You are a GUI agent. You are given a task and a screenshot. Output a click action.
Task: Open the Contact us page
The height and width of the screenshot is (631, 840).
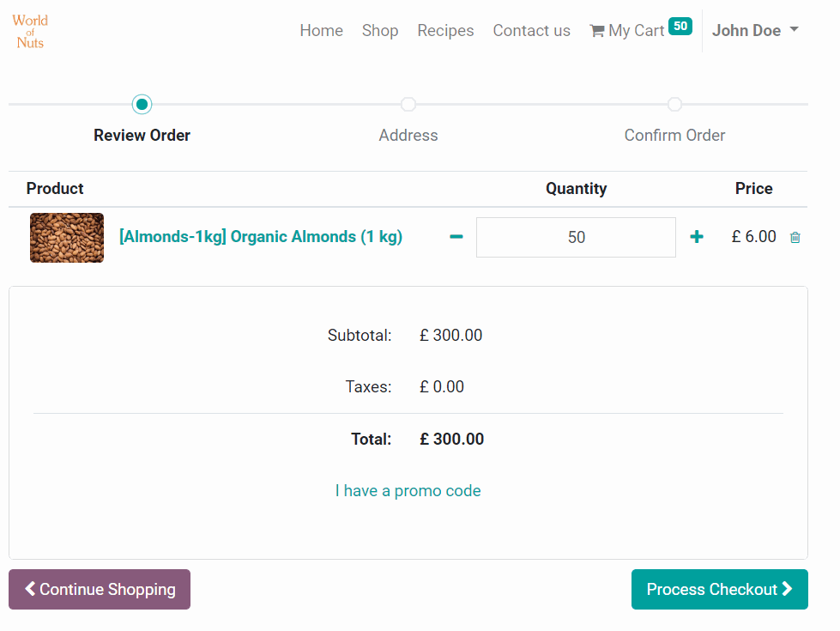click(531, 31)
